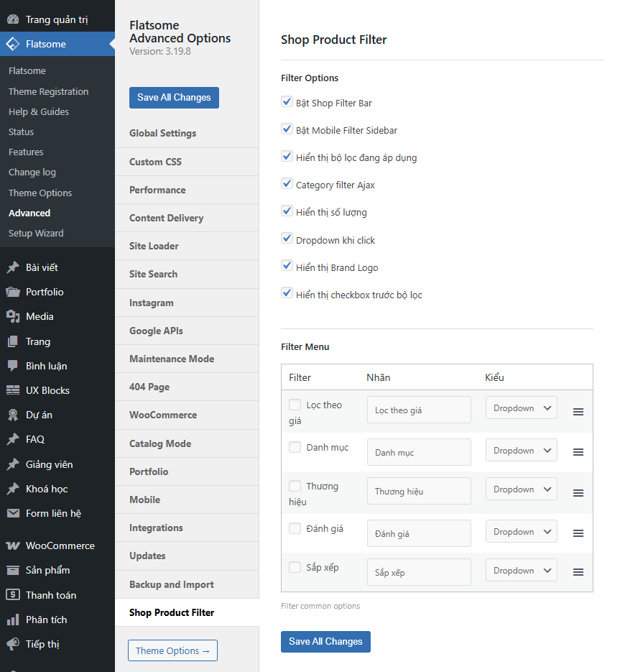Toggle Dropdown khi click checkbox

[x=287, y=239]
